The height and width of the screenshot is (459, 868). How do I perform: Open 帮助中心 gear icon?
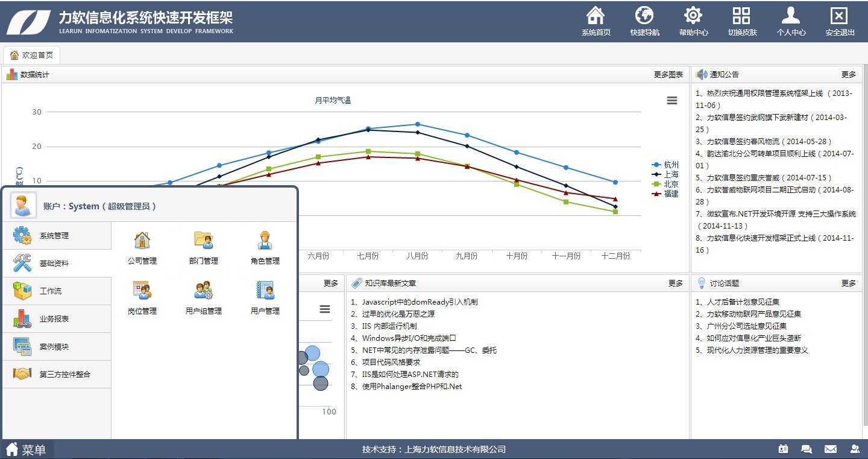[693, 16]
